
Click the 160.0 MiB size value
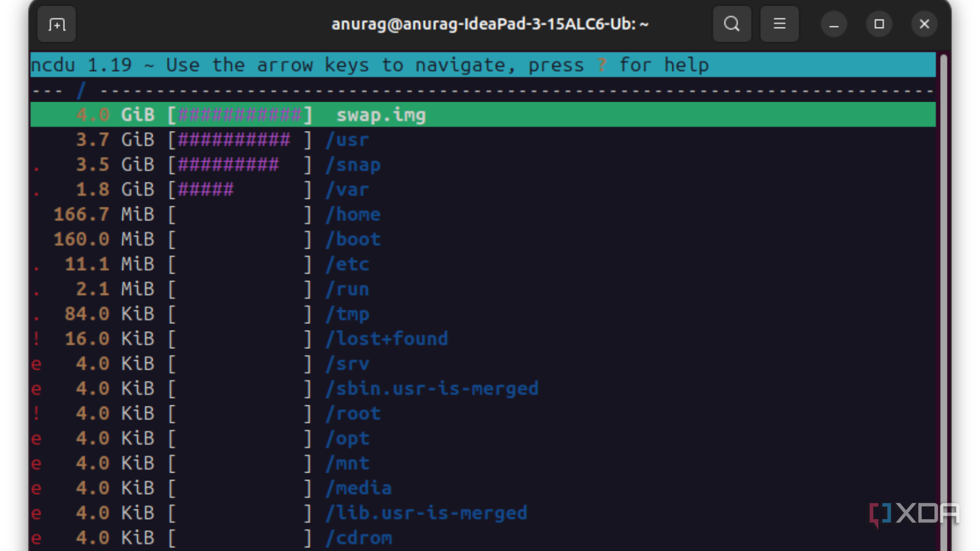104,239
